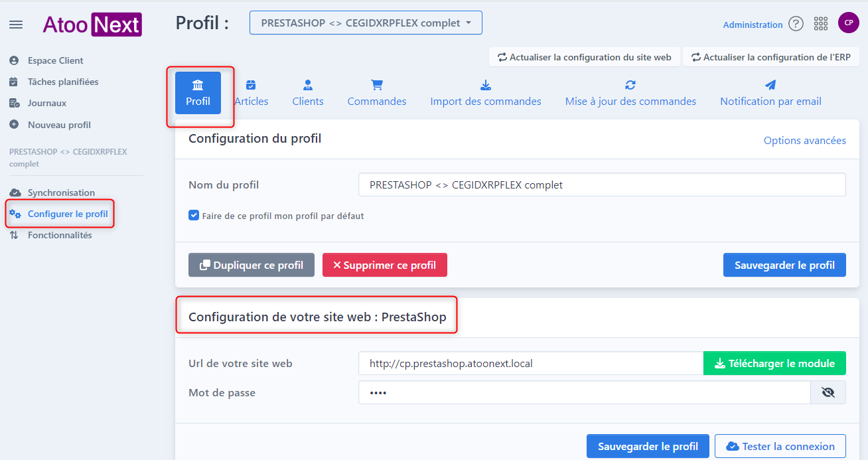The height and width of the screenshot is (460, 868).
Task: Save profile in Configuration du profil section
Action: [784, 265]
